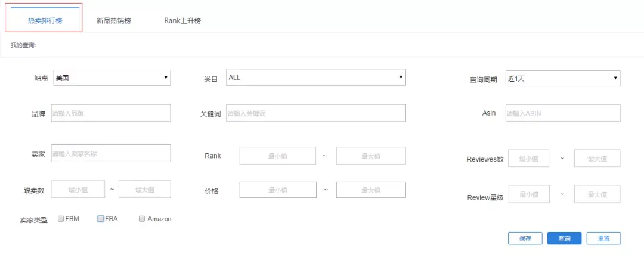Expand the 站点 dropdown showing 美国

[112, 78]
